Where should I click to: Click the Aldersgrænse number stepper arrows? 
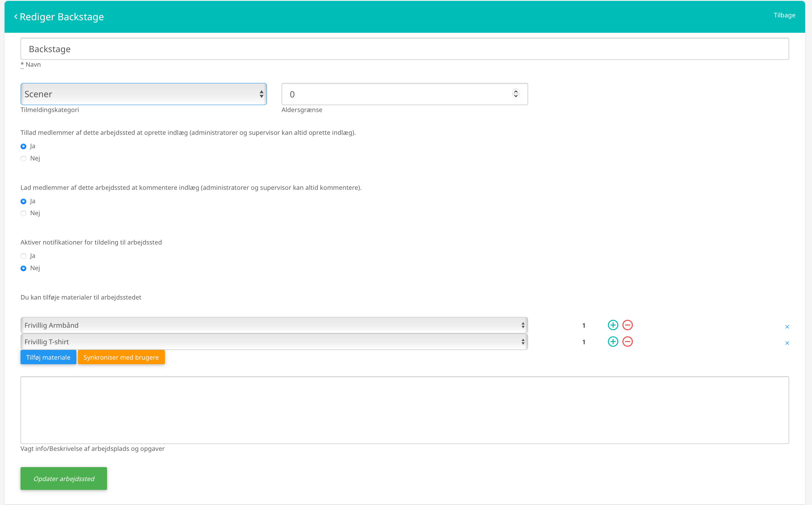(x=516, y=94)
